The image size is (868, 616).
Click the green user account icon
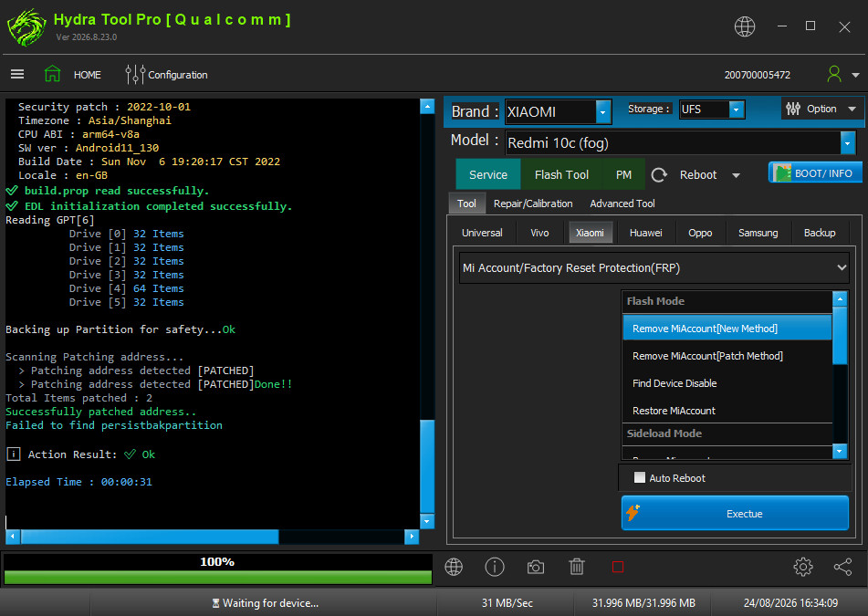pos(834,74)
